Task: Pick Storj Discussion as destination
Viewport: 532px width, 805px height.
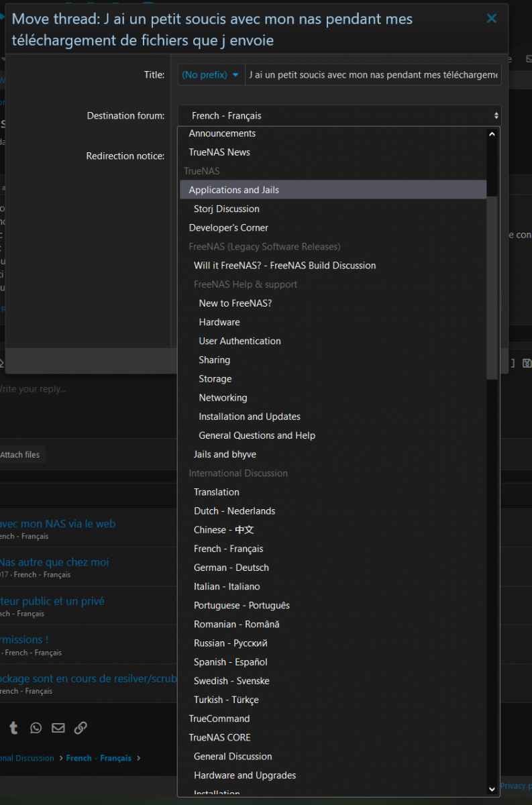Action: click(x=226, y=209)
